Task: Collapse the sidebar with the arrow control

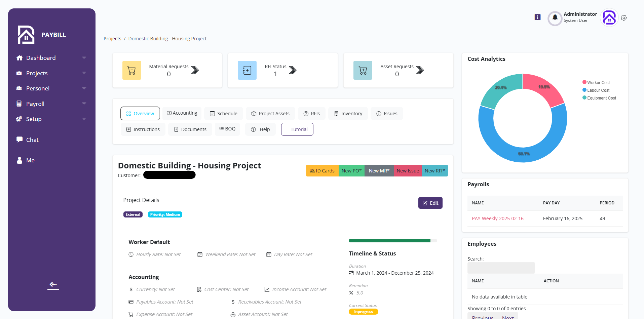Action: click(53, 285)
